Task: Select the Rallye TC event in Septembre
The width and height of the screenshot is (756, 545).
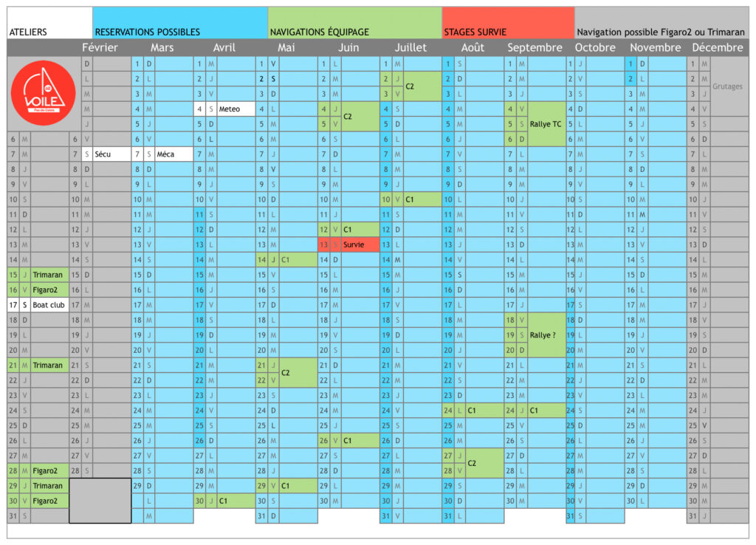Action: tap(546, 124)
